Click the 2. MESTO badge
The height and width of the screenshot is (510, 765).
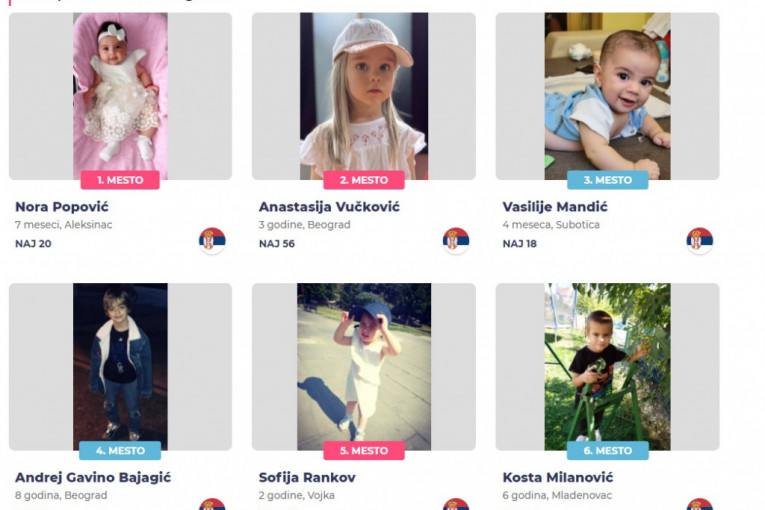coord(364,180)
